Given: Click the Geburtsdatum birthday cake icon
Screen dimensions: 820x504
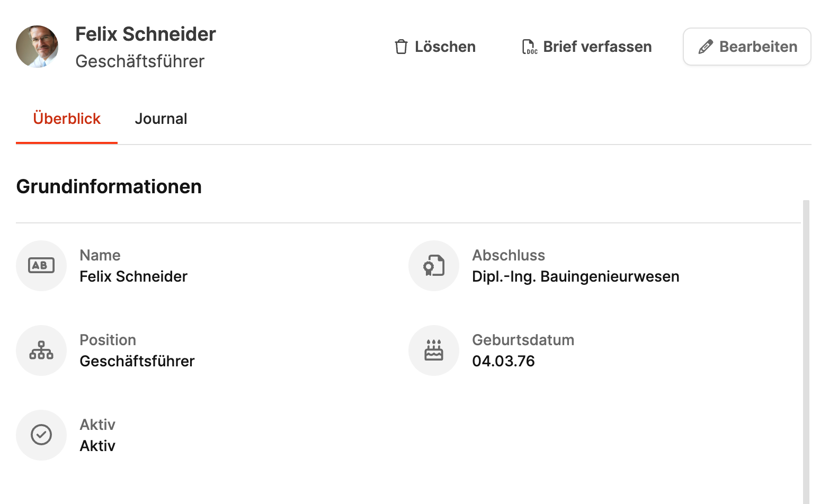Looking at the screenshot, I should click(434, 350).
